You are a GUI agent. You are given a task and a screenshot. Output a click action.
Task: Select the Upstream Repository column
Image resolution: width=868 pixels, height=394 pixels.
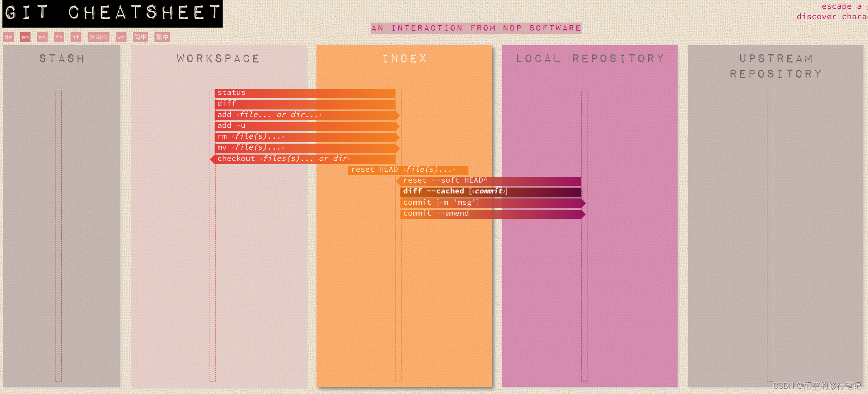click(776, 216)
